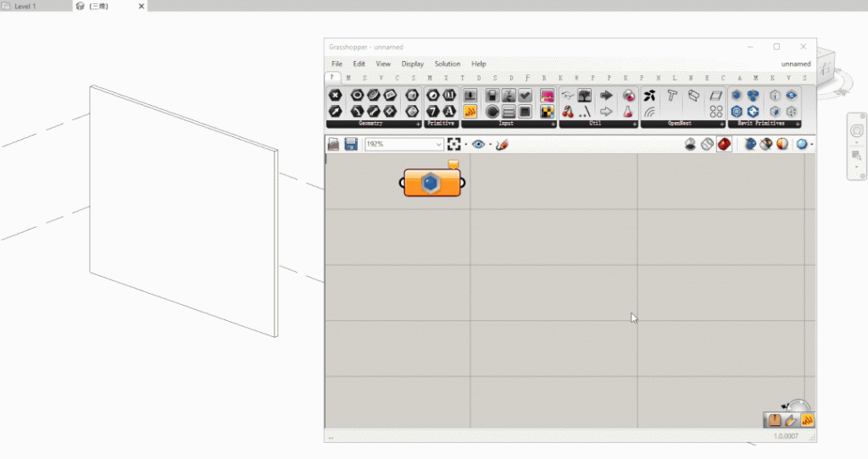Expand the Revit Primitives panel plus button
The width and height of the screenshot is (868, 459).
coord(798,124)
